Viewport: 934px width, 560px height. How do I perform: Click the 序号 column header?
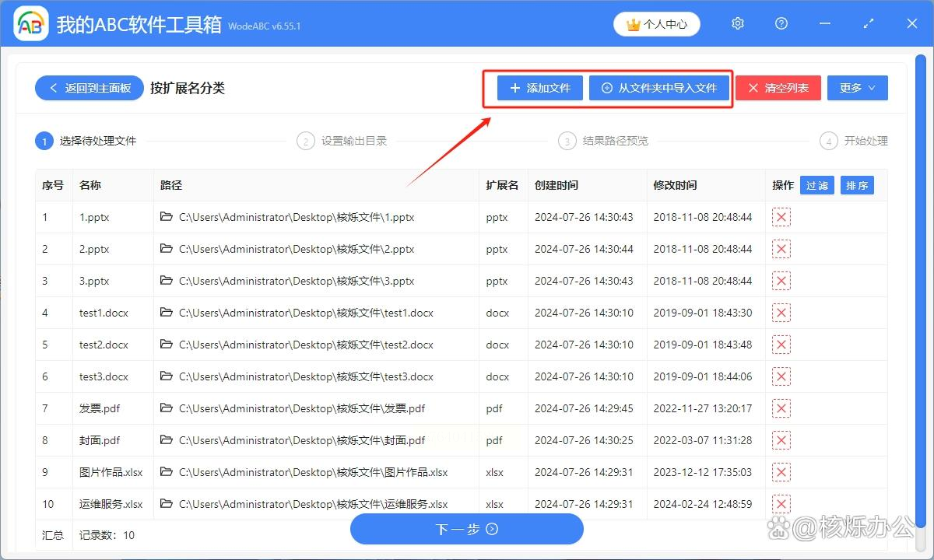pos(53,185)
